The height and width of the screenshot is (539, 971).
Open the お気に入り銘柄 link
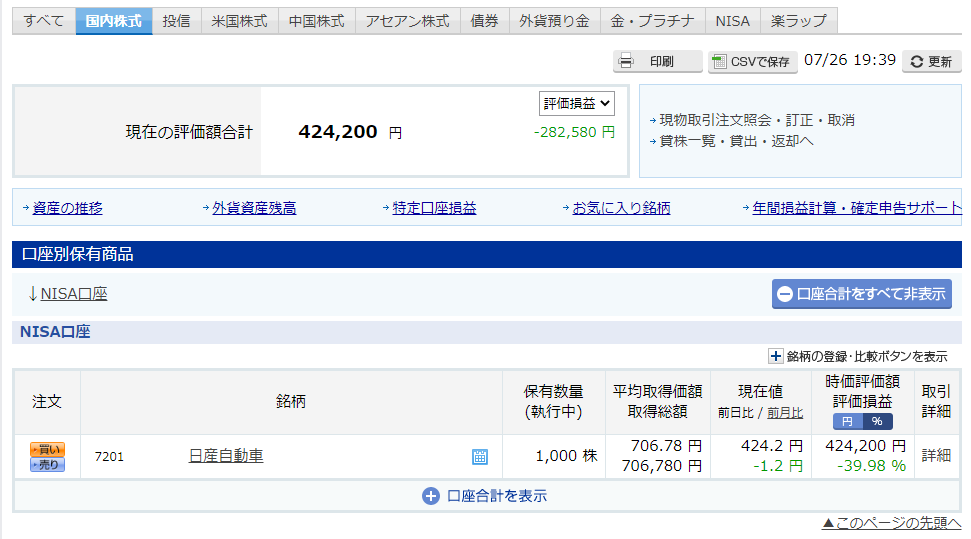tap(622, 208)
